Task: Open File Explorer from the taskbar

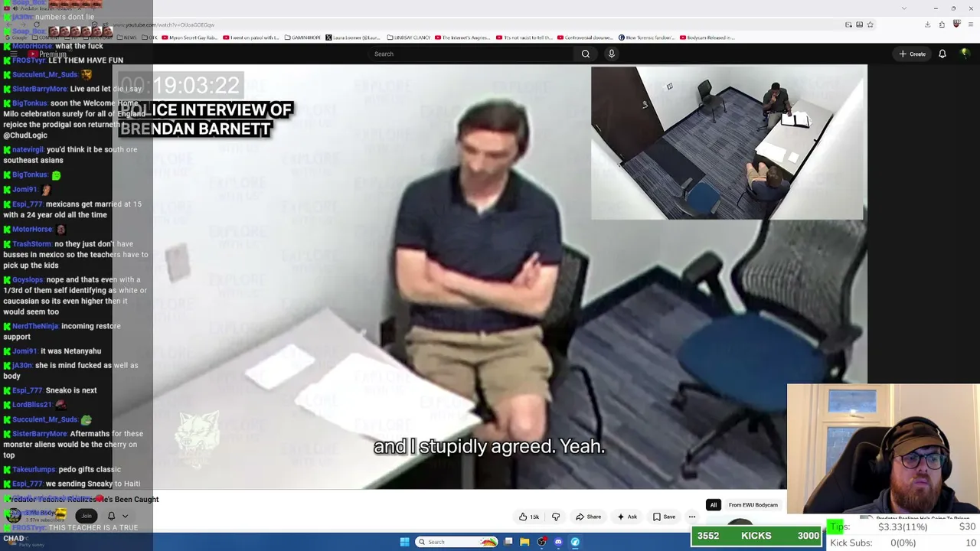Action: click(x=524, y=542)
